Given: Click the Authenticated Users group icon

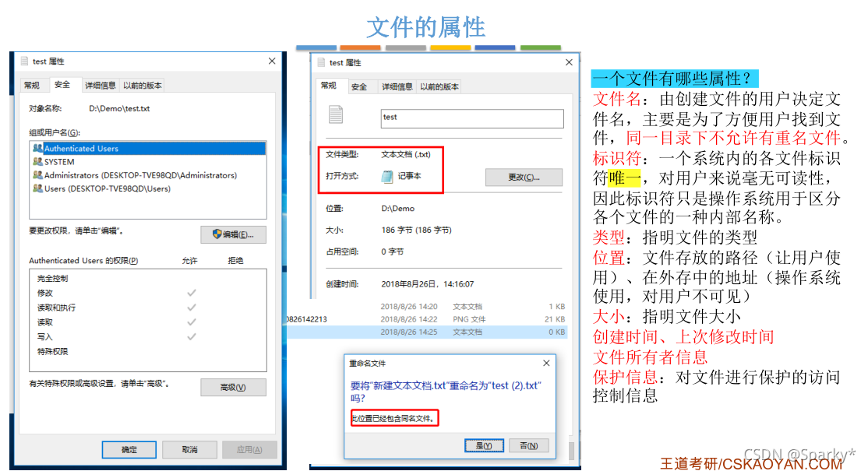Looking at the screenshot, I should tap(37, 148).
